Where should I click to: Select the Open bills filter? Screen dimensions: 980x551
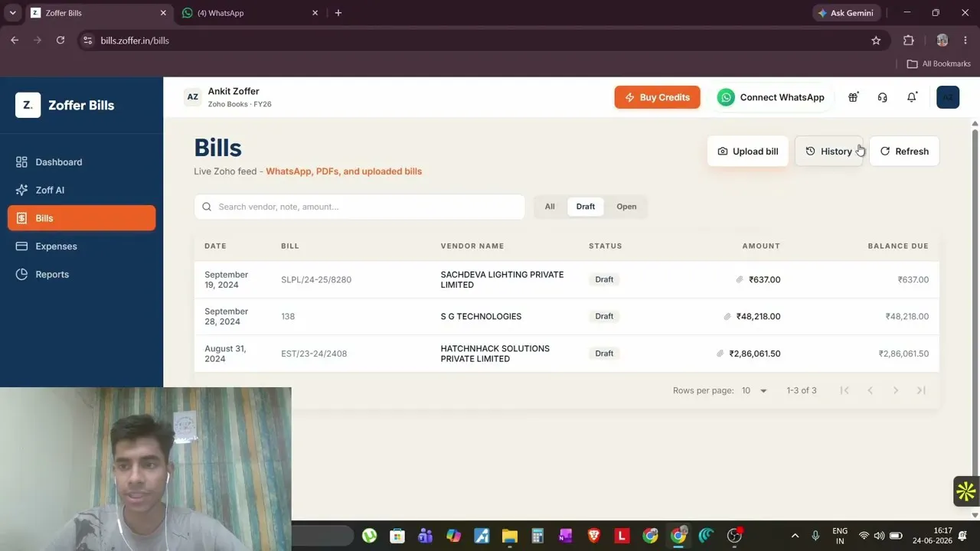[626, 207]
